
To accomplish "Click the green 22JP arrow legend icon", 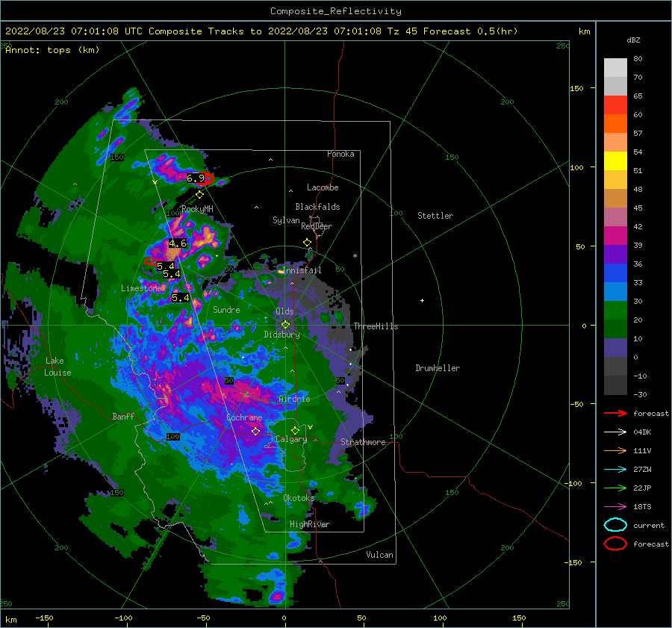I will [x=615, y=488].
